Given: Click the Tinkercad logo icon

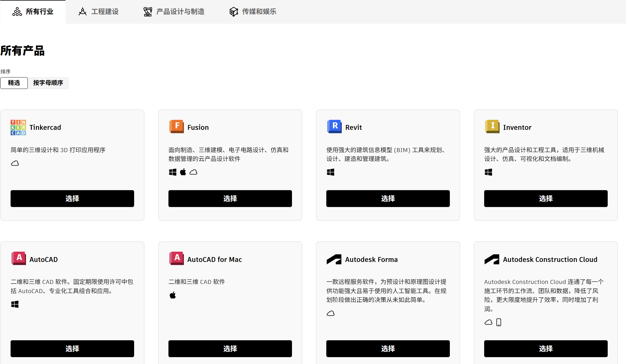Looking at the screenshot, I should point(18,127).
